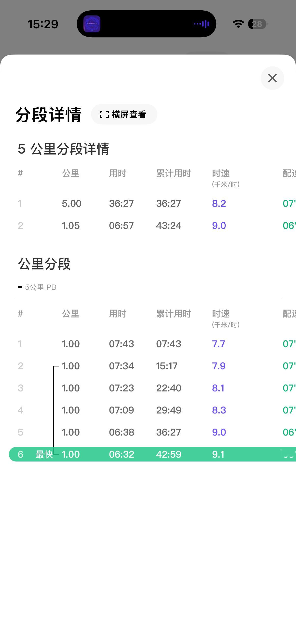Tap speed value 8.3
The width and height of the screenshot is (296, 644).
coord(219,410)
